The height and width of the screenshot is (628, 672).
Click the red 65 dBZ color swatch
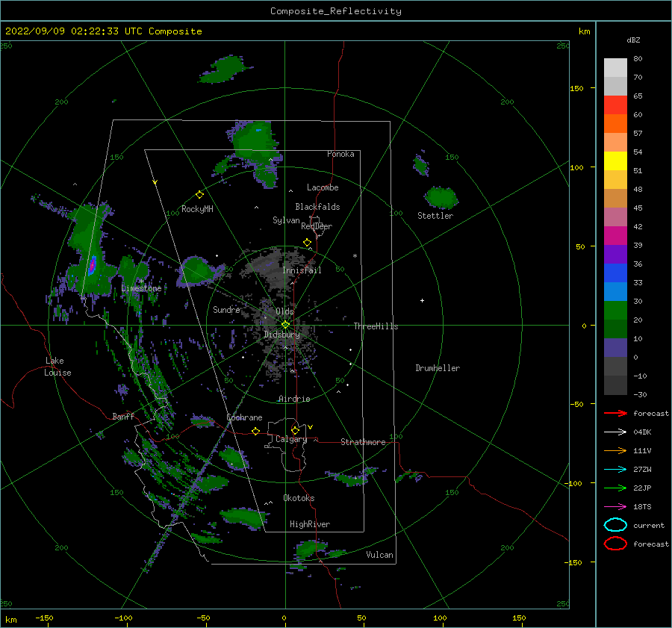tap(615, 105)
